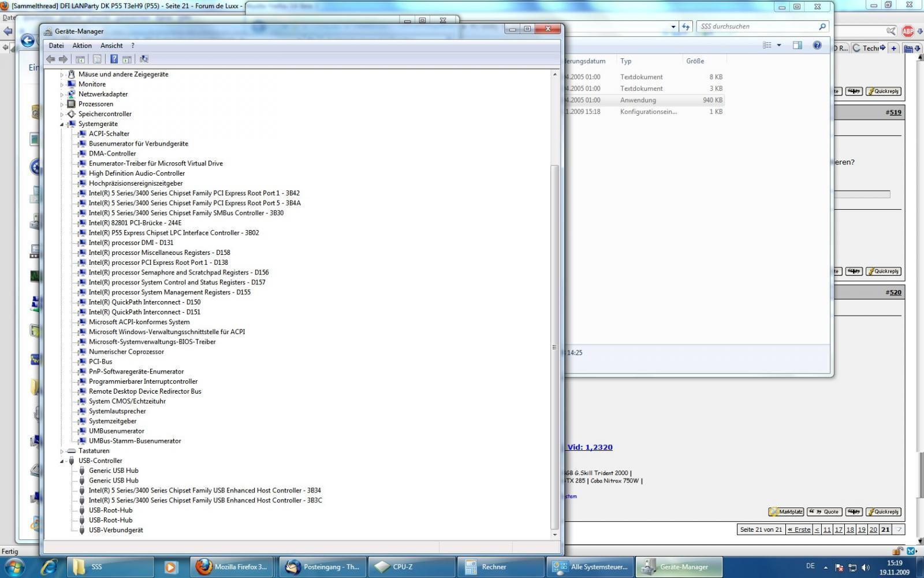Open the Ansicht menu
Screen dimensions: 924x578
click(x=111, y=46)
